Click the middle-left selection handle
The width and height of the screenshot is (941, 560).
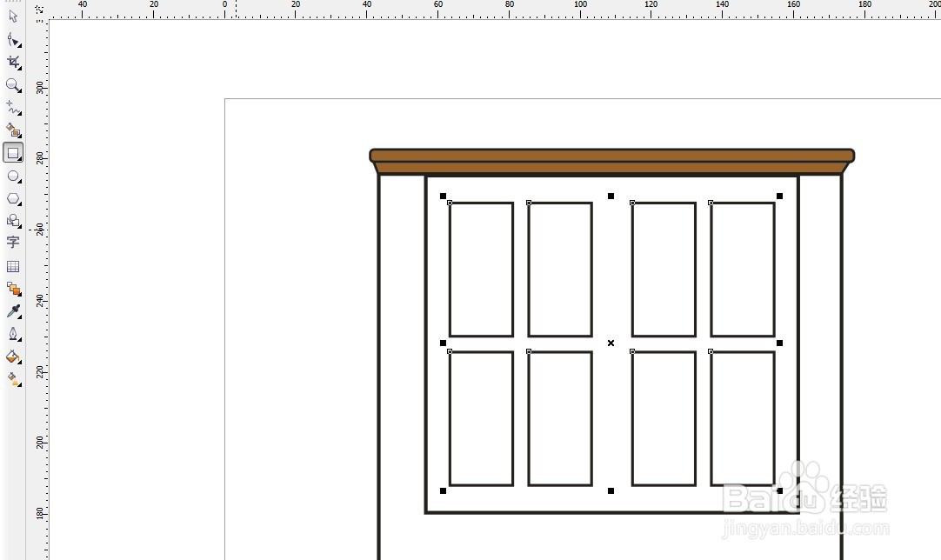coord(443,343)
